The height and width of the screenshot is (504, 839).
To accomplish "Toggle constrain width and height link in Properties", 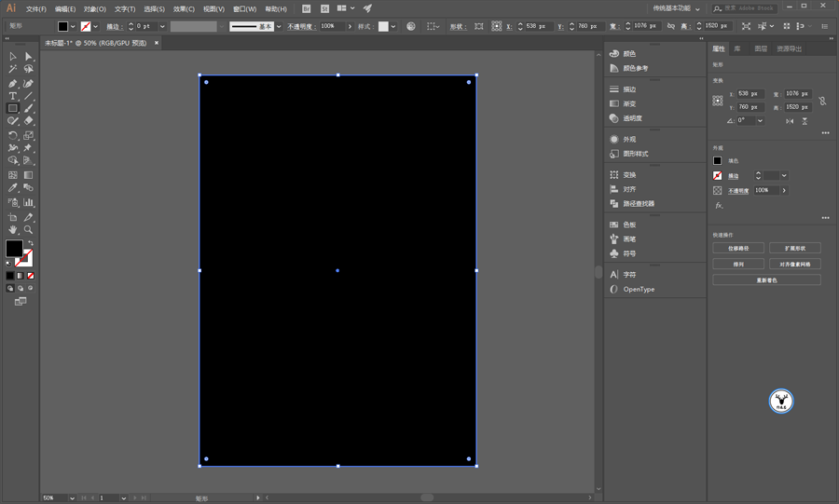I will click(822, 101).
